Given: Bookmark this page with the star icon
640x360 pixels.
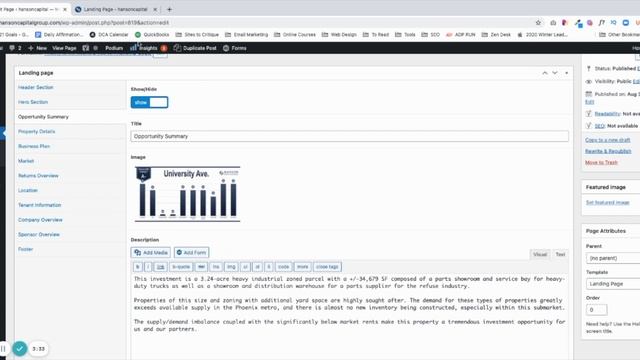Looking at the screenshot, I should pos(538,23).
